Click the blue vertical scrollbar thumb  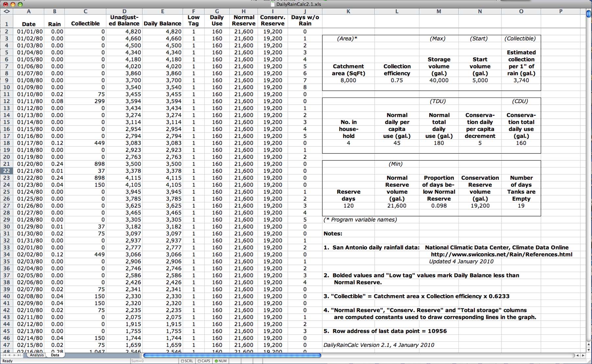point(589,14)
